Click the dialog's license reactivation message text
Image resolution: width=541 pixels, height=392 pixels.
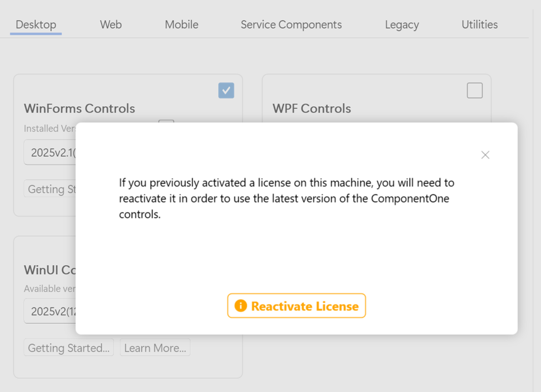[x=286, y=199]
